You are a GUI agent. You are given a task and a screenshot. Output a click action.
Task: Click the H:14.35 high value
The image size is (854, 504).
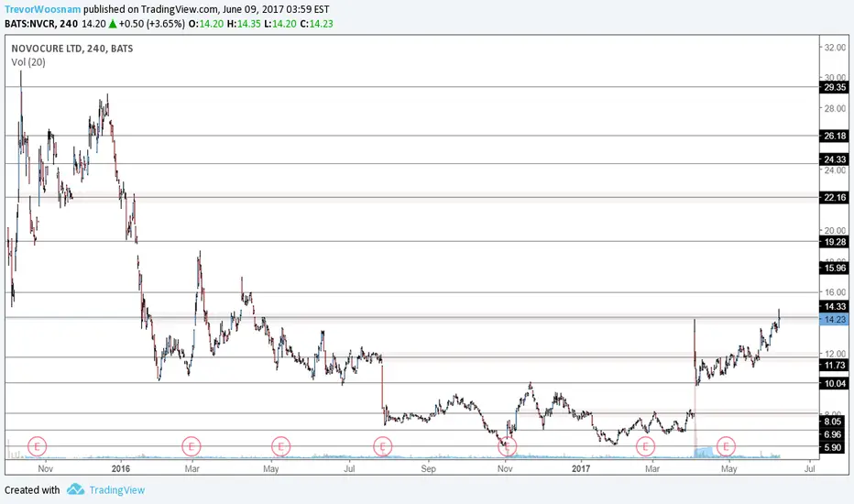click(244, 24)
